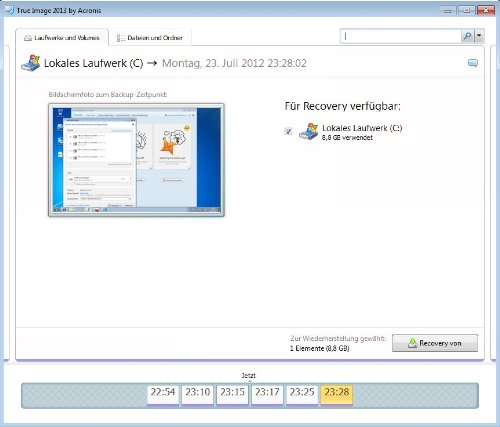The image size is (500, 427).
Task: Click the True Image title bar app icon
Action: (x=9, y=10)
